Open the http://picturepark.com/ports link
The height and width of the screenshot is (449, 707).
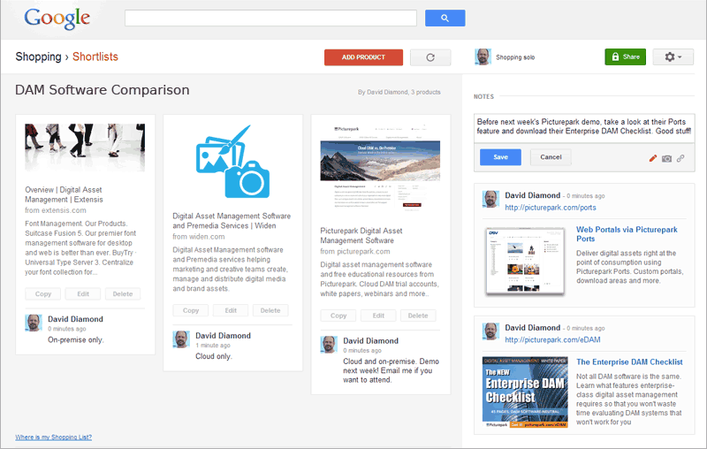pos(550,207)
